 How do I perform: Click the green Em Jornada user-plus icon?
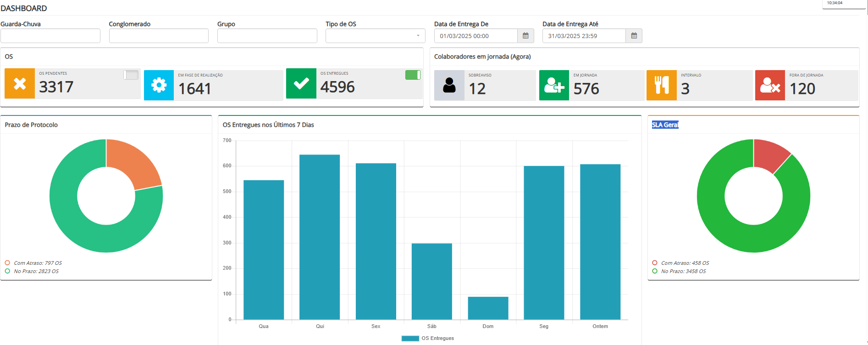click(554, 85)
